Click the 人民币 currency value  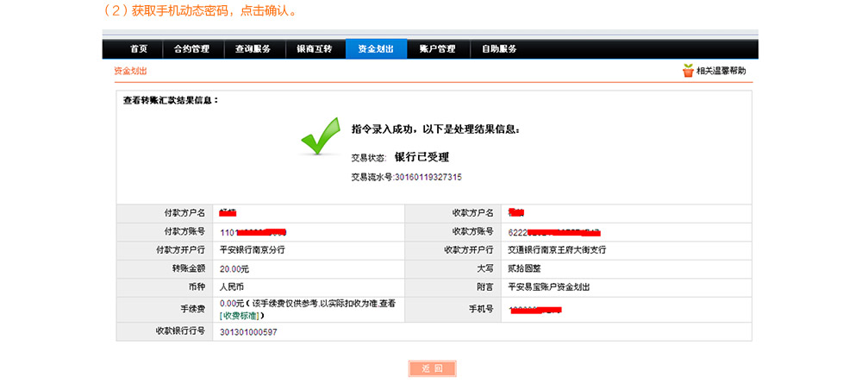coord(232,288)
